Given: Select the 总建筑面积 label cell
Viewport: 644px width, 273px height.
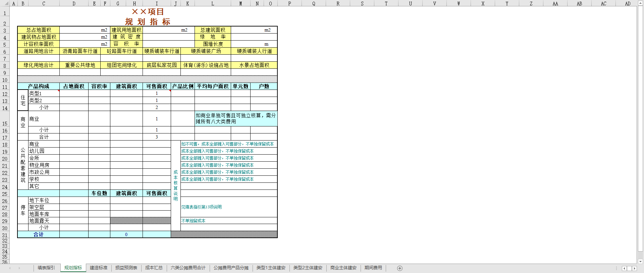Looking at the screenshot, I should tap(213, 30).
